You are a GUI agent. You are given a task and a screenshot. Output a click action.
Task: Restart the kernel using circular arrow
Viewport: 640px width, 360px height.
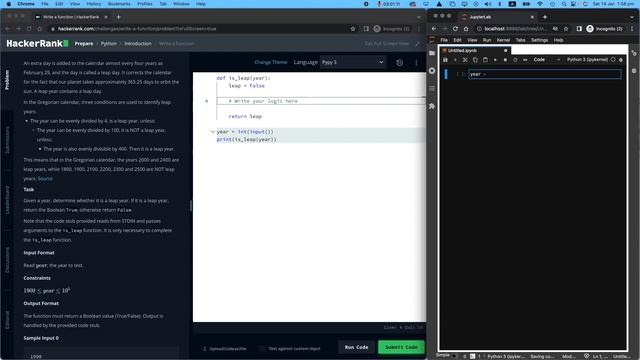tap(515, 60)
